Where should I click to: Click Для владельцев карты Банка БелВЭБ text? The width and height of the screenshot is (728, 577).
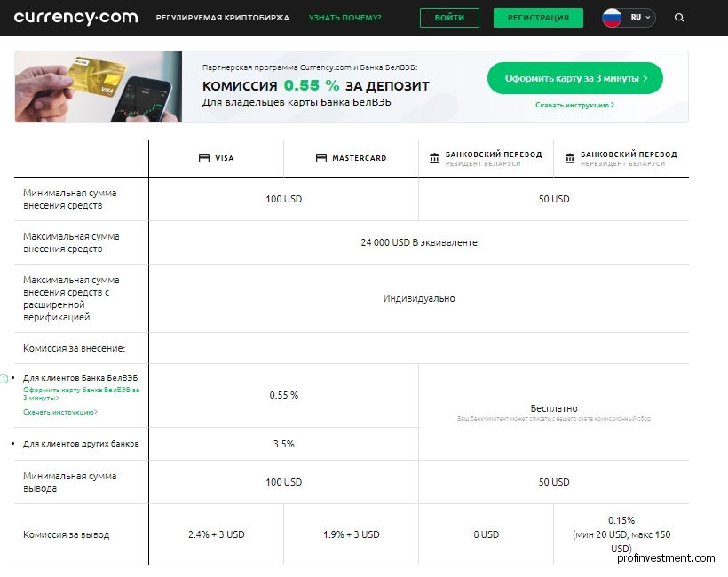coord(297,102)
